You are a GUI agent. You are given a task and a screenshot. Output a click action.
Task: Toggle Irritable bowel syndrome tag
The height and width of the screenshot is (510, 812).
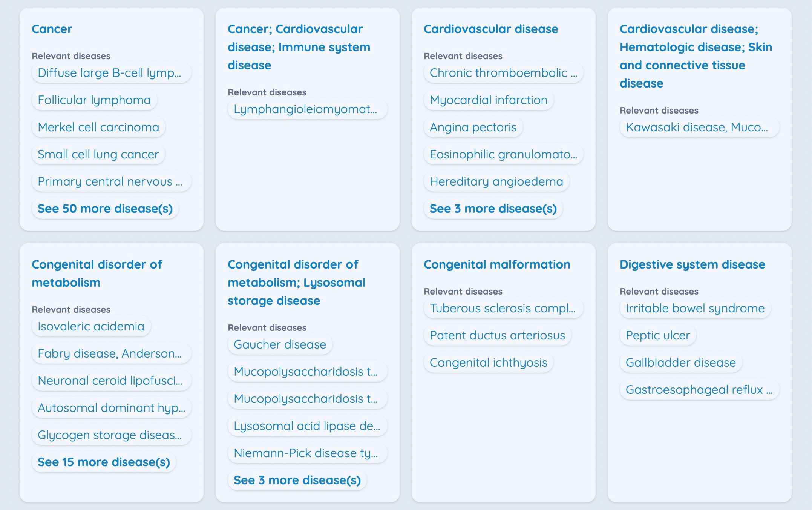[695, 307]
